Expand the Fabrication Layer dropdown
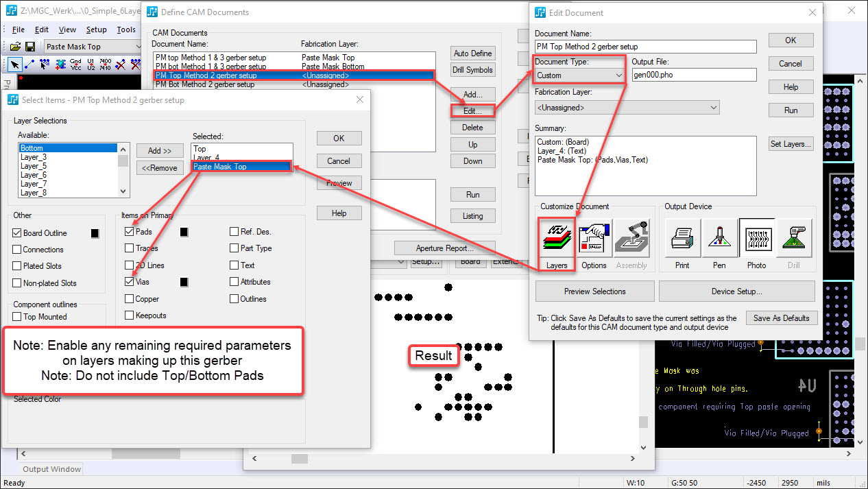868x489 pixels. point(627,108)
